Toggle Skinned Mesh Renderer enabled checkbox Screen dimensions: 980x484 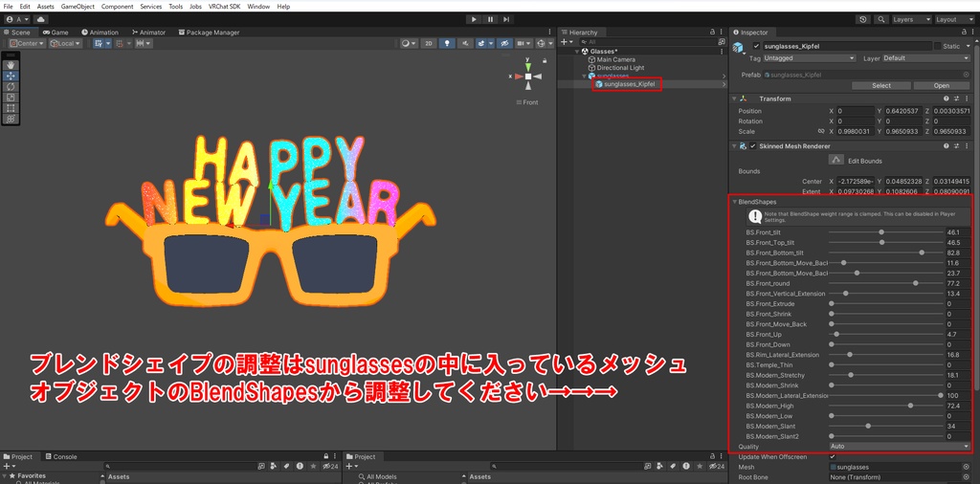[x=752, y=146]
